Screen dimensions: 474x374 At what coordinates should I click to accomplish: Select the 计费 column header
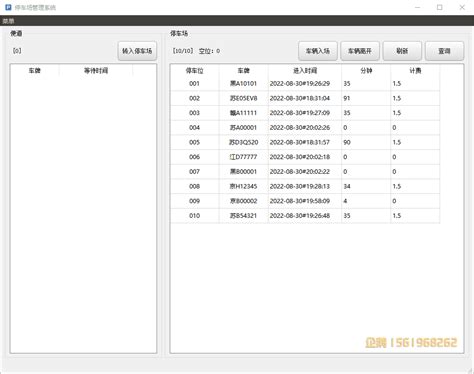[415, 71]
